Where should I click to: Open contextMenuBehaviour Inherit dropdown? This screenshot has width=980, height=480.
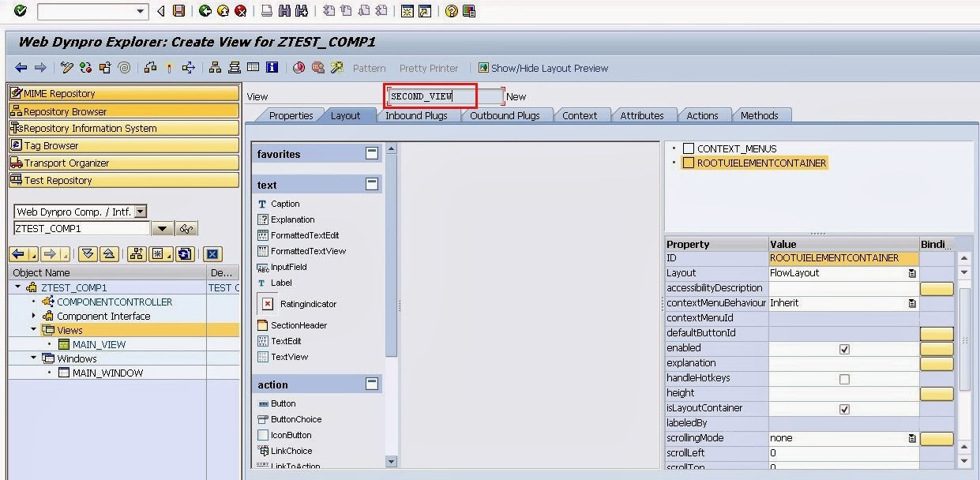(x=912, y=303)
